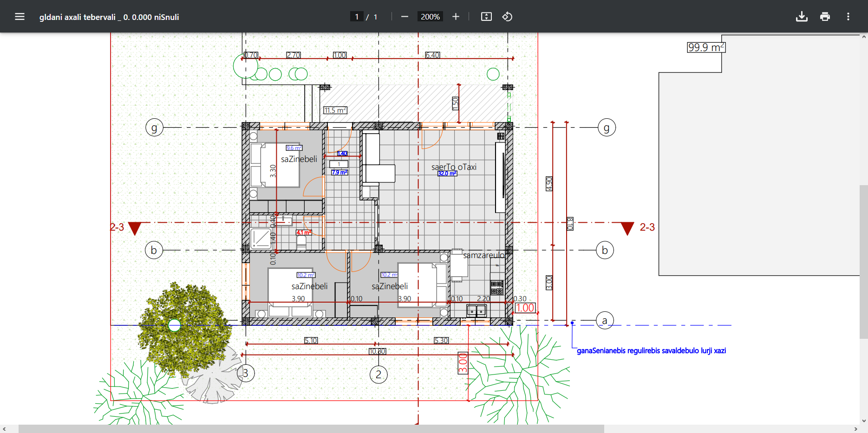Click the right 'b' axis marker
Viewport: 868px width, 433px height.
tap(605, 250)
